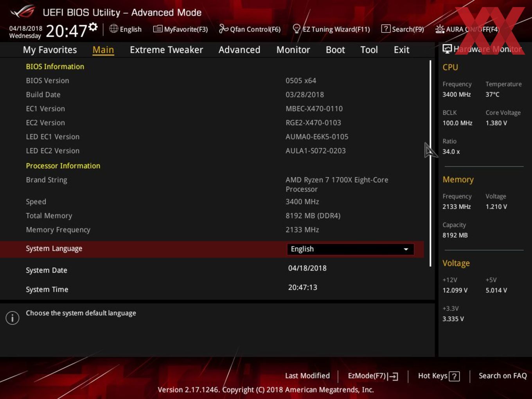Toggle AURA ON/OFF(F4)
The height and width of the screenshot is (399, 532).
(467, 29)
